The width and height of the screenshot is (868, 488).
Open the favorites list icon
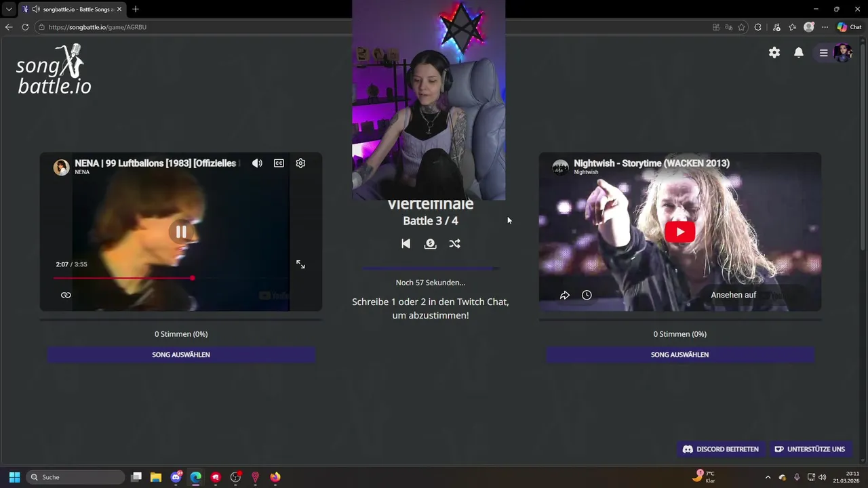tap(792, 27)
